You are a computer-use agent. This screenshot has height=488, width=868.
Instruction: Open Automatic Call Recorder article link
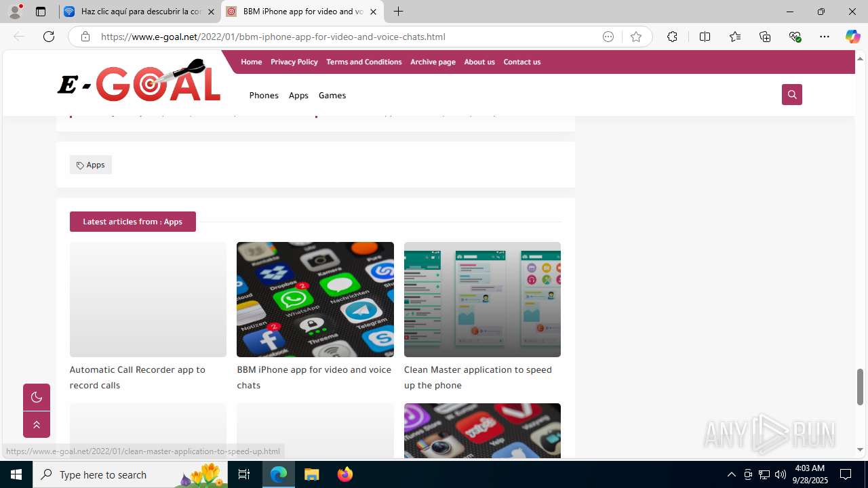click(137, 378)
